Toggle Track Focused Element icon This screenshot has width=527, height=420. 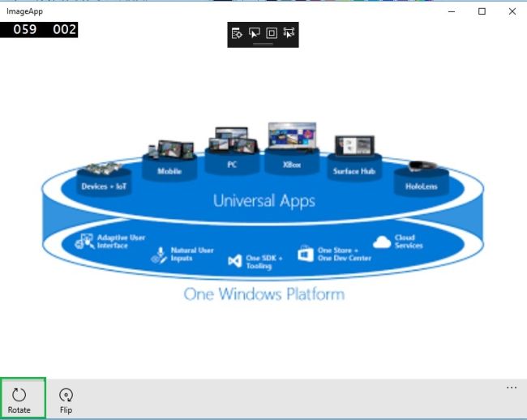click(x=289, y=33)
